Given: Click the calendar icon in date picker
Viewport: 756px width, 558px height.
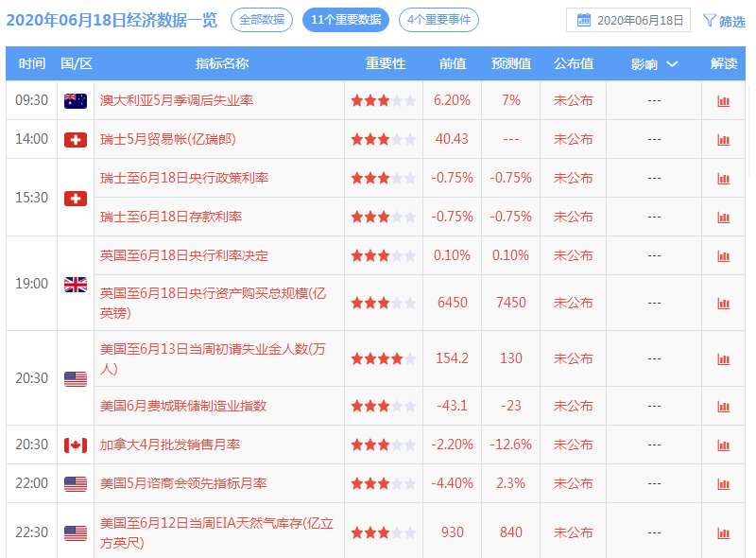Looking at the screenshot, I should pyautogui.click(x=584, y=20).
